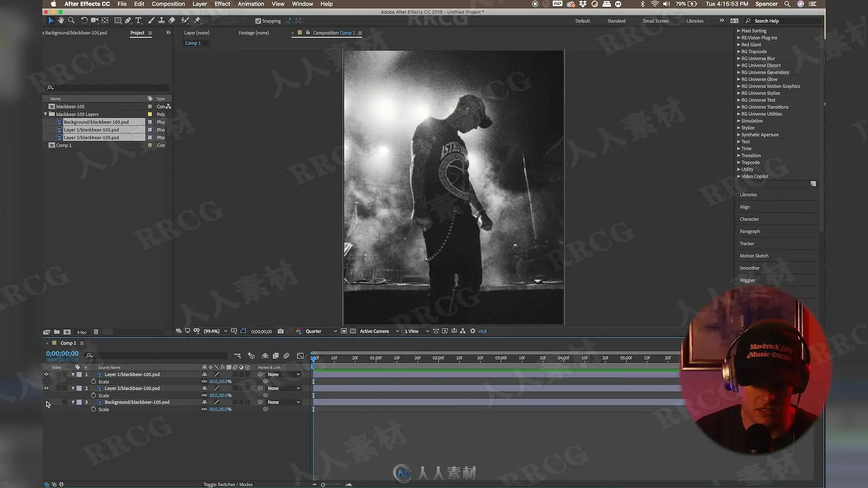Screen dimensions: 868x488
Task: Show Background/blackbear-105.psd with video switch
Action: [46, 402]
